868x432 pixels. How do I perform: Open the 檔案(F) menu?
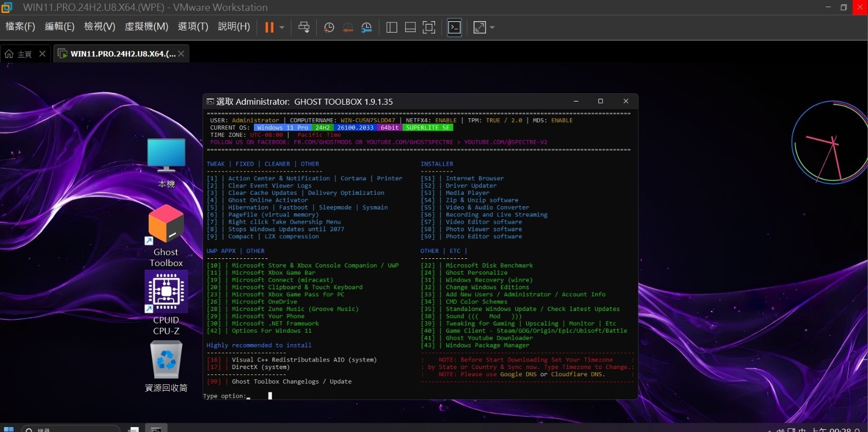(20, 27)
